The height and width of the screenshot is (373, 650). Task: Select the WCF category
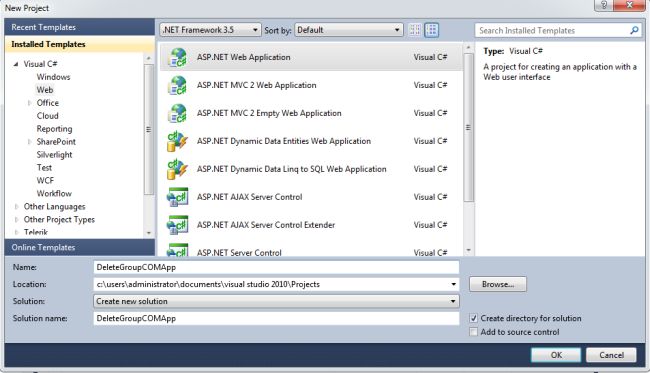tap(45, 181)
